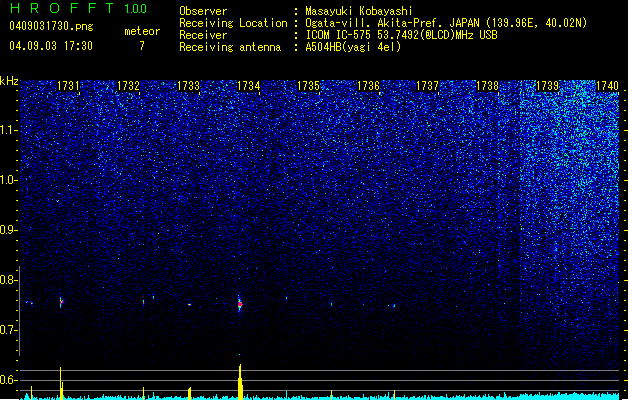
Task: Click the 1737 time marker
Action: (428, 86)
